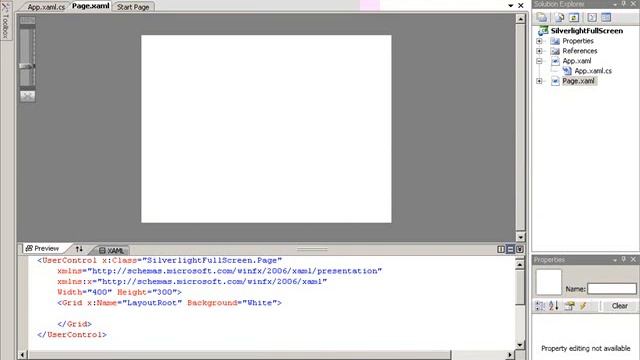Click the designer scrollbar down arrow
This screenshot has width=640, height=360.
520,237
